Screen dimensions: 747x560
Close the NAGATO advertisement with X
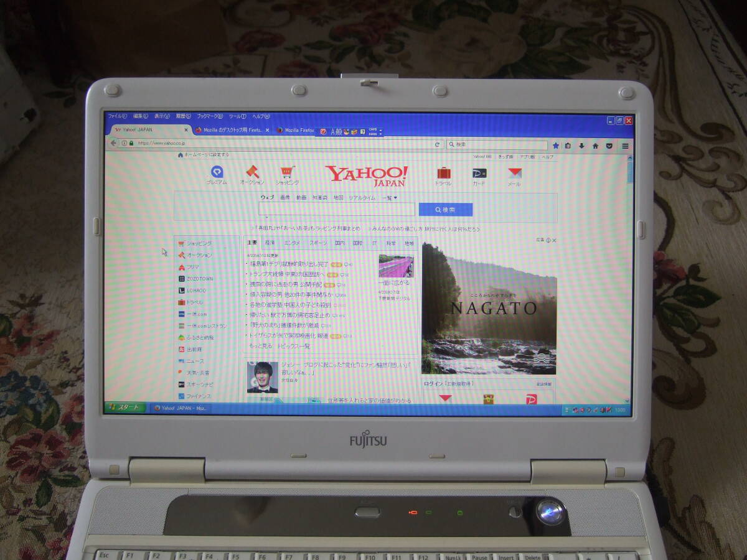[x=554, y=240]
